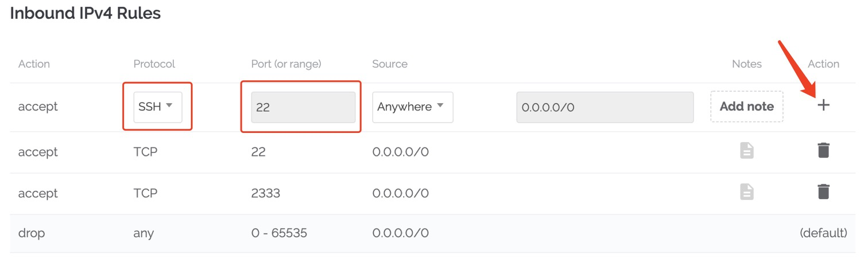Viewport: 868px width, 259px height.
Task: Open note icon for TCP 22 rule
Action: pos(746,151)
